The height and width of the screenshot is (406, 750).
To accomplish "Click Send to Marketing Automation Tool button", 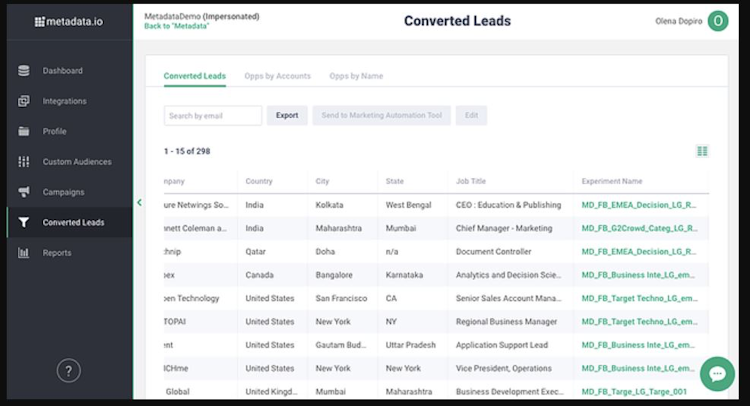I will click(381, 115).
